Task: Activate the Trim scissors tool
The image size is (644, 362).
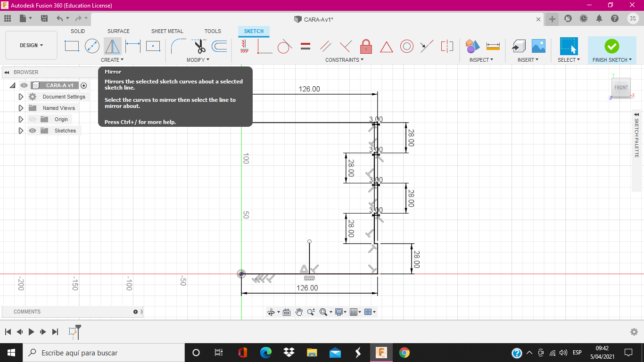Action: [x=200, y=46]
